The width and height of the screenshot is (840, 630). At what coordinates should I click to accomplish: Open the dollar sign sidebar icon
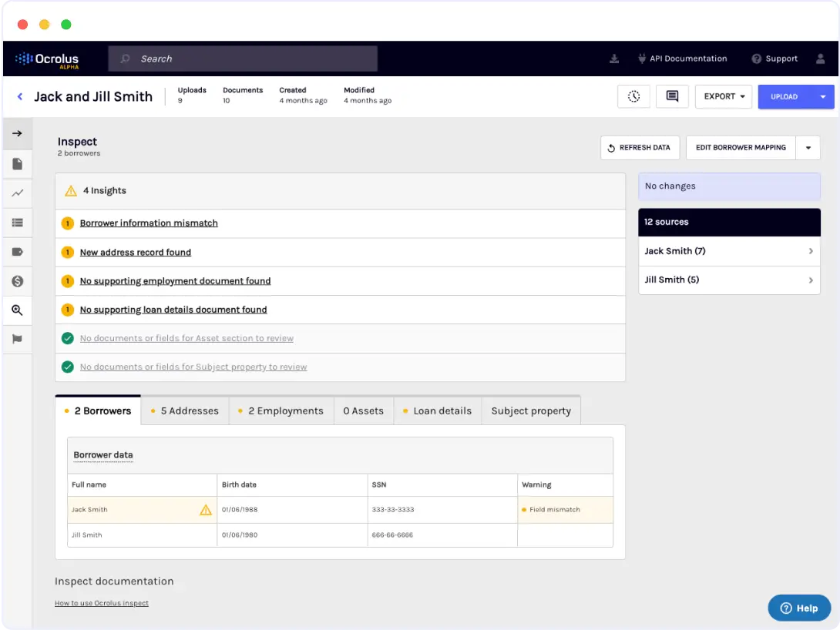[18, 281]
